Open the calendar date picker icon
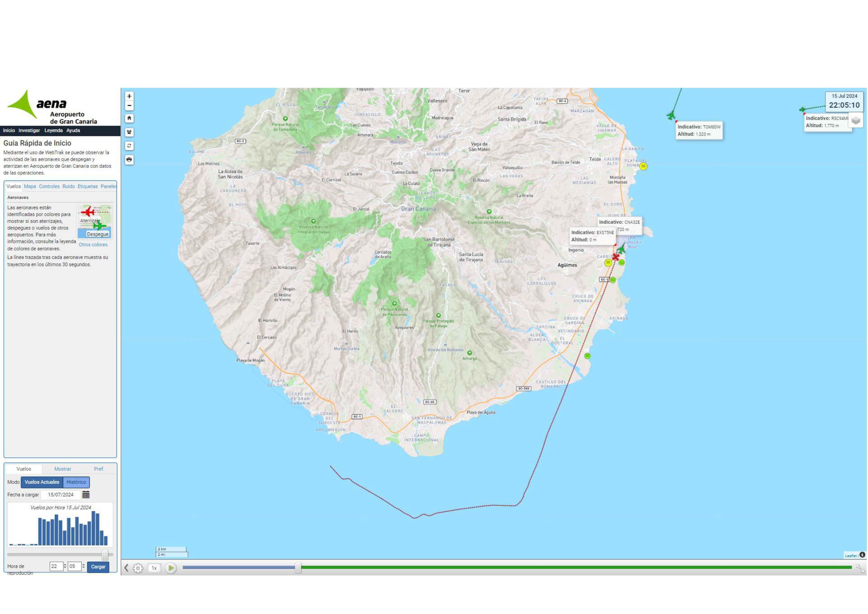The height and width of the screenshot is (614, 868). (x=86, y=494)
